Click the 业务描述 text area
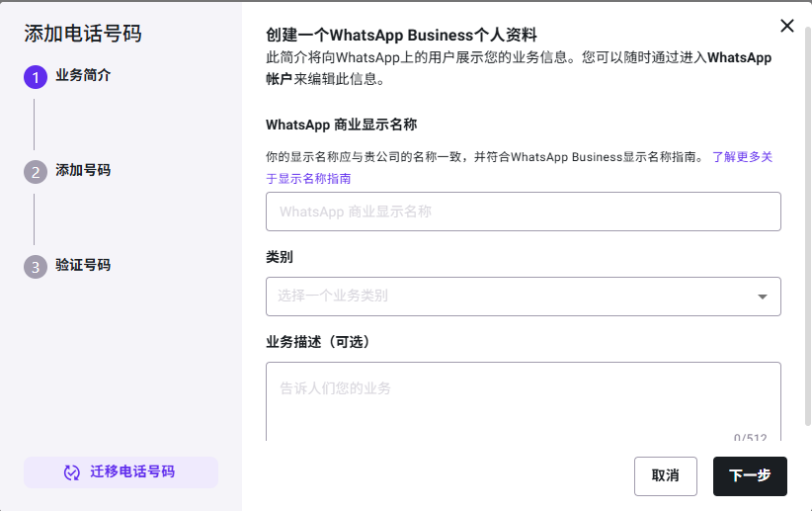The width and height of the screenshot is (812, 511). 523,401
